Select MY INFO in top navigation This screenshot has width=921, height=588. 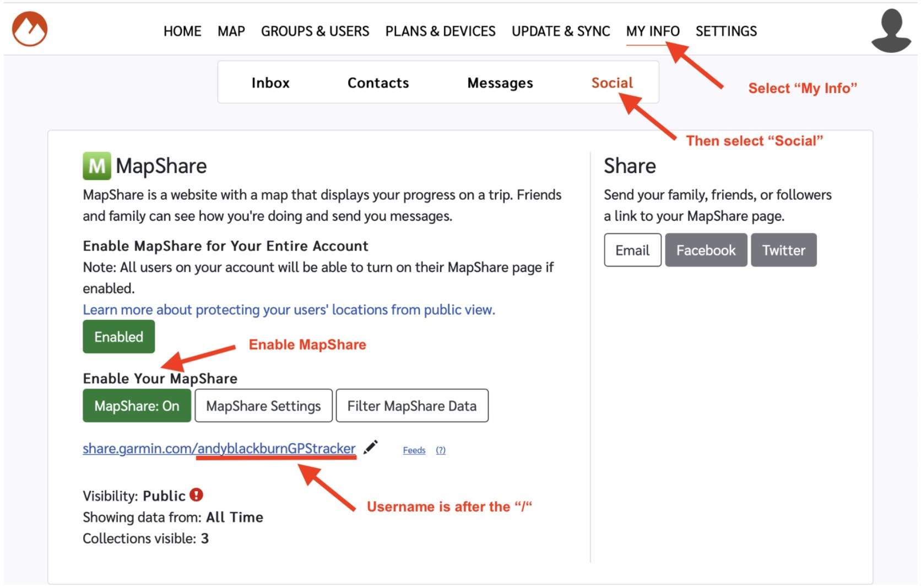[653, 31]
